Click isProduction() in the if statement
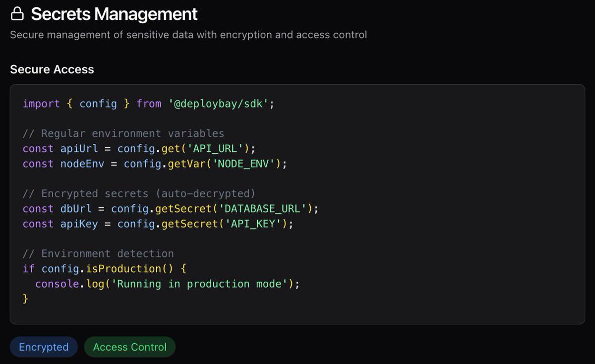This screenshot has height=364, width=595. 130,269
